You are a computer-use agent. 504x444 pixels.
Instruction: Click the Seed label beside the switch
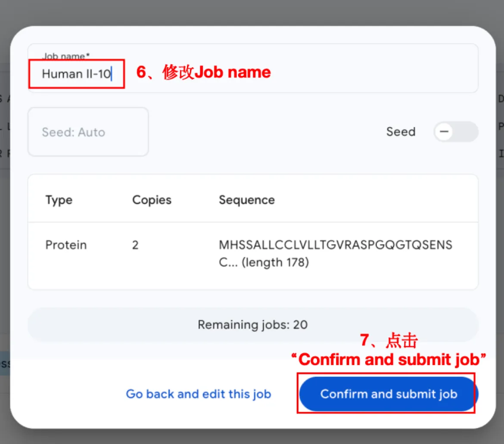[401, 132]
